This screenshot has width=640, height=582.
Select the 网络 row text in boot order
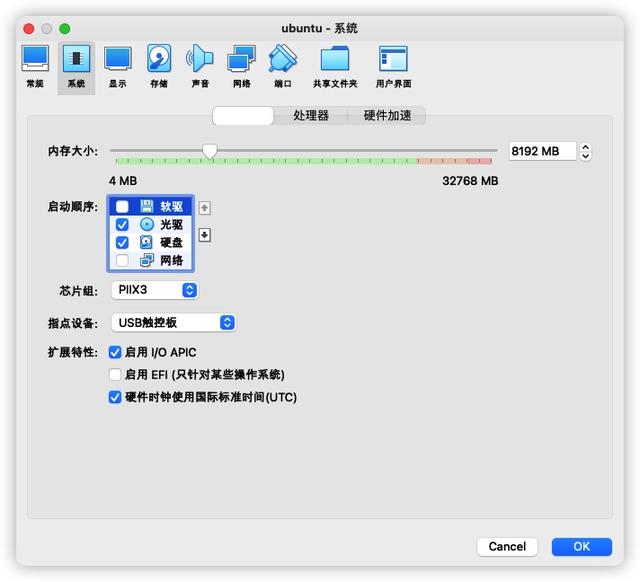click(171, 260)
